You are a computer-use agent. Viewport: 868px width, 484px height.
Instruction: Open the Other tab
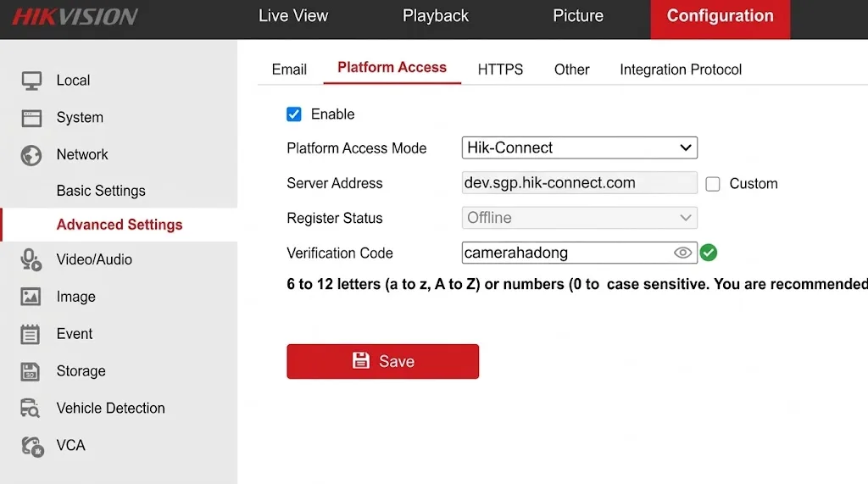pos(572,70)
